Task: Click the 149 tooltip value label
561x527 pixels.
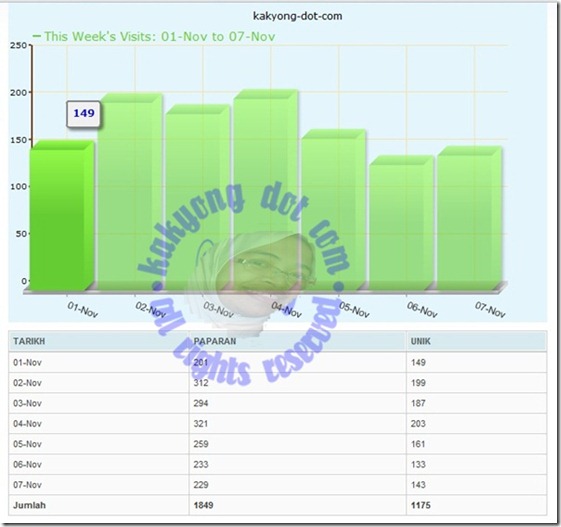Action: click(x=84, y=113)
